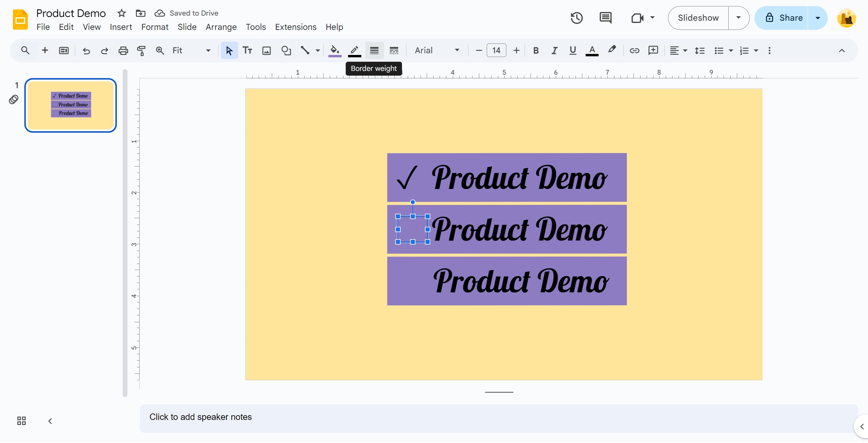Image resolution: width=868 pixels, height=443 pixels.
Task: Click to add speaker notes
Action: click(498, 418)
